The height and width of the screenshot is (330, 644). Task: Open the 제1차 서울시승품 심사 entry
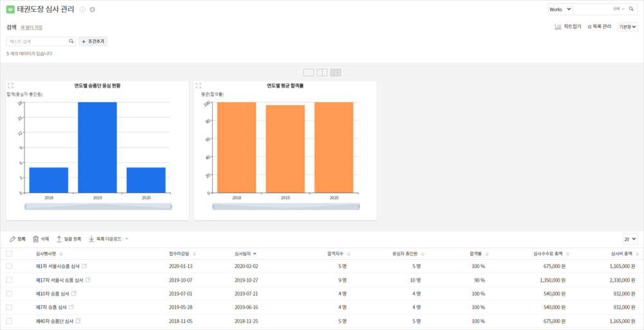pyautogui.click(x=57, y=266)
